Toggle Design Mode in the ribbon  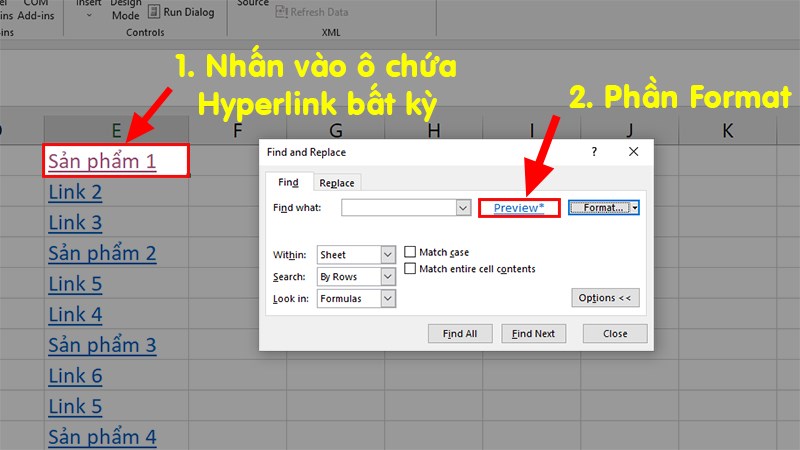point(126,10)
